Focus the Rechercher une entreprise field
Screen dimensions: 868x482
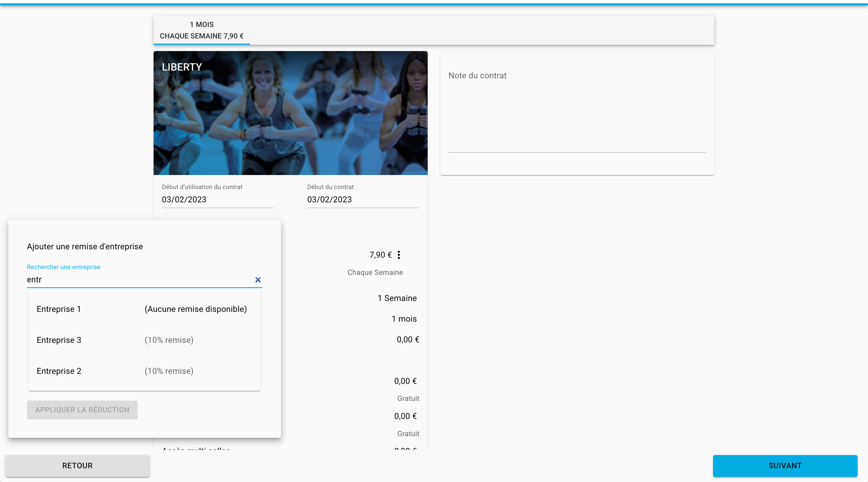(139, 280)
